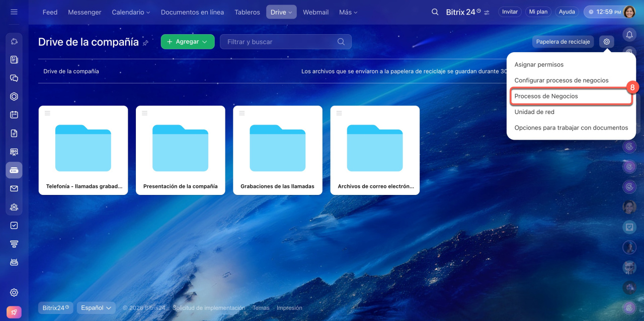Click the Papelera de reciclaje button
Viewport: 644px width, 321px height.
coord(563,42)
